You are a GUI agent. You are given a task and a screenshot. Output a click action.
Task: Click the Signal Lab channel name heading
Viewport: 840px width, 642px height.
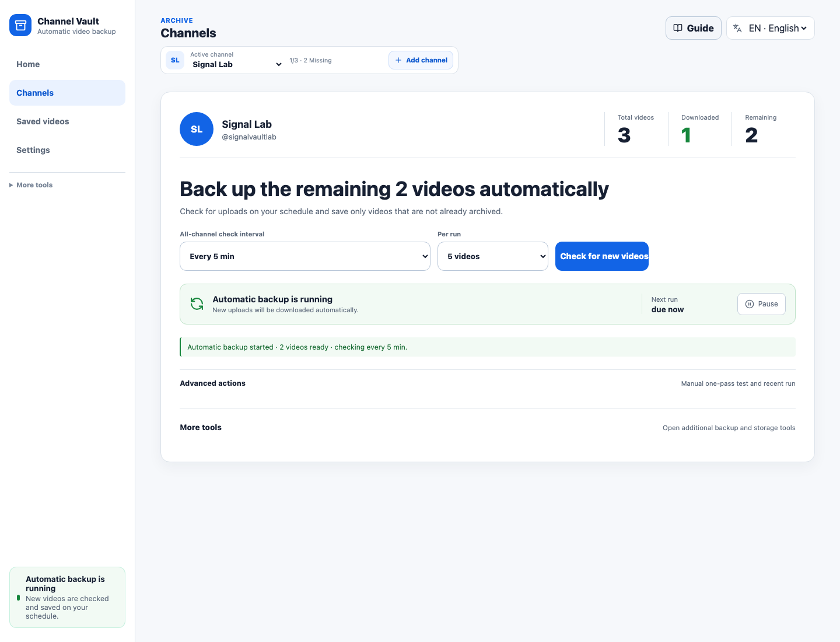(x=247, y=124)
